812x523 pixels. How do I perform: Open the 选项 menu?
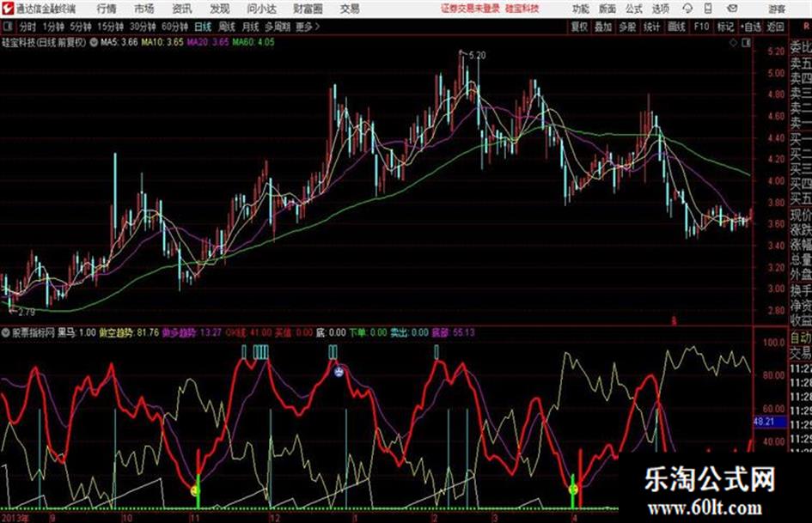(x=660, y=9)
